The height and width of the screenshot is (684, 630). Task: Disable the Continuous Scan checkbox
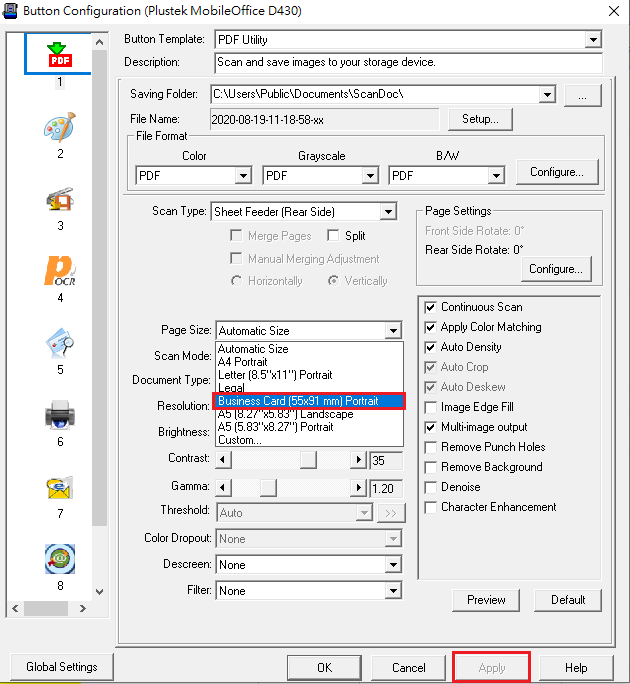431,307
